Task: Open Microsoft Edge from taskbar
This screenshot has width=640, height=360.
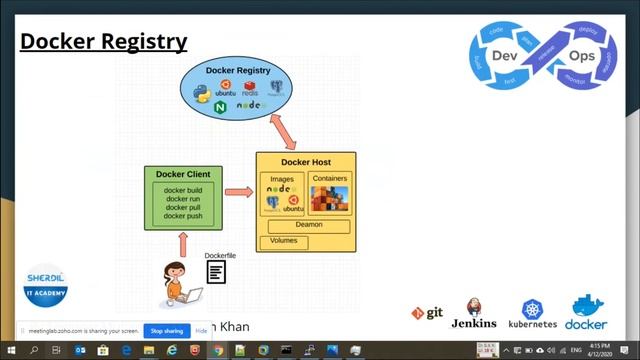Action: (x=127, y=350)
